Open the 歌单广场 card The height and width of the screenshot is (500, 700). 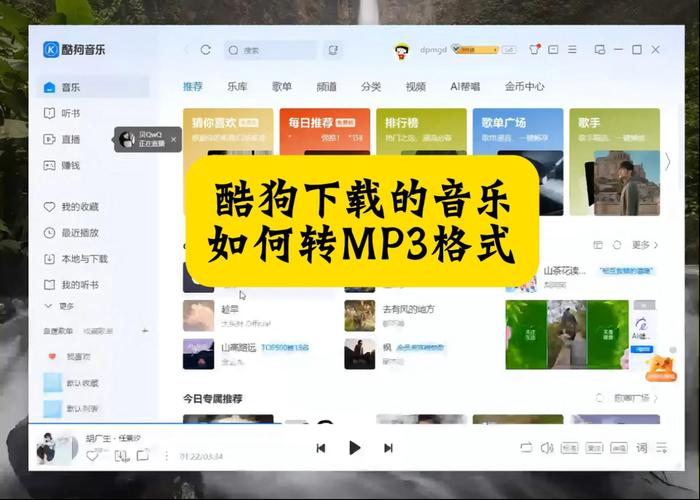[518, 131]
